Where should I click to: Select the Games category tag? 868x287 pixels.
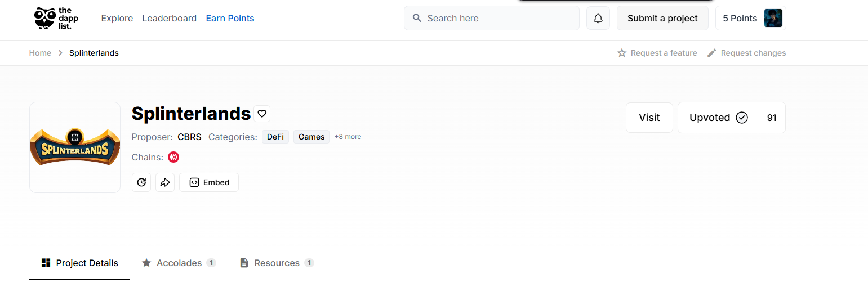(x=311, y=137)
